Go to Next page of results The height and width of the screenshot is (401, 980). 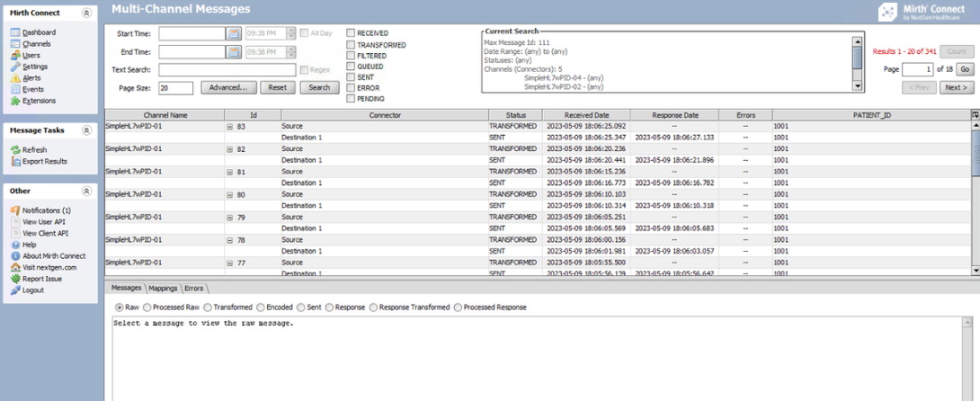coord(955,88)
